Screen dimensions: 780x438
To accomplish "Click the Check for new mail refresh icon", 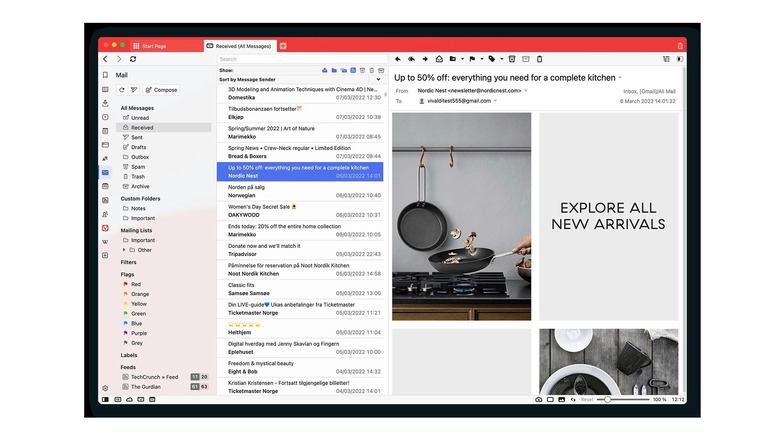I will [122, 90].
